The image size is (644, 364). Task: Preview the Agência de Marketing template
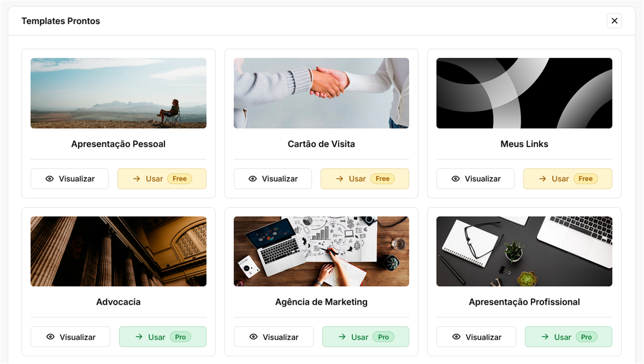[273, 337]
